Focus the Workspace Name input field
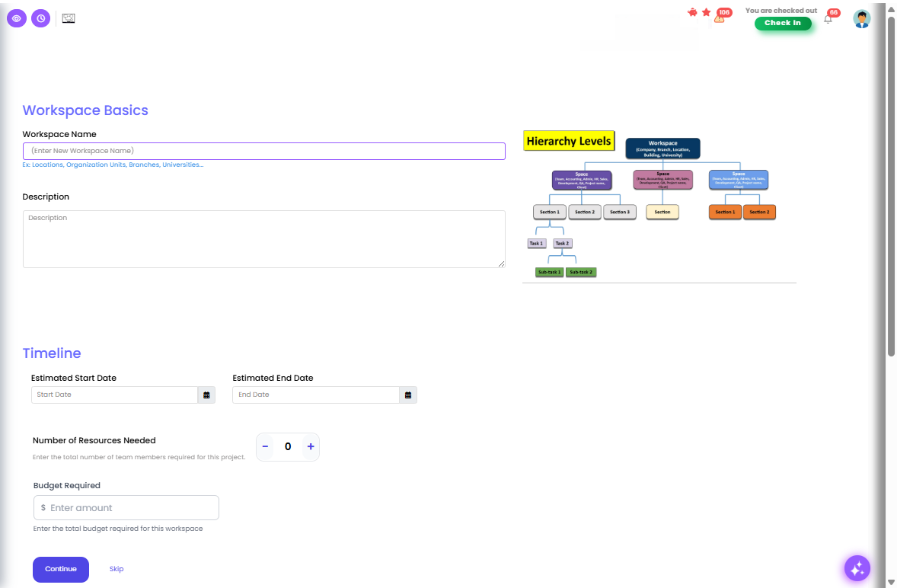This screenshot has height=588, width=897. [x=263, y=151]
